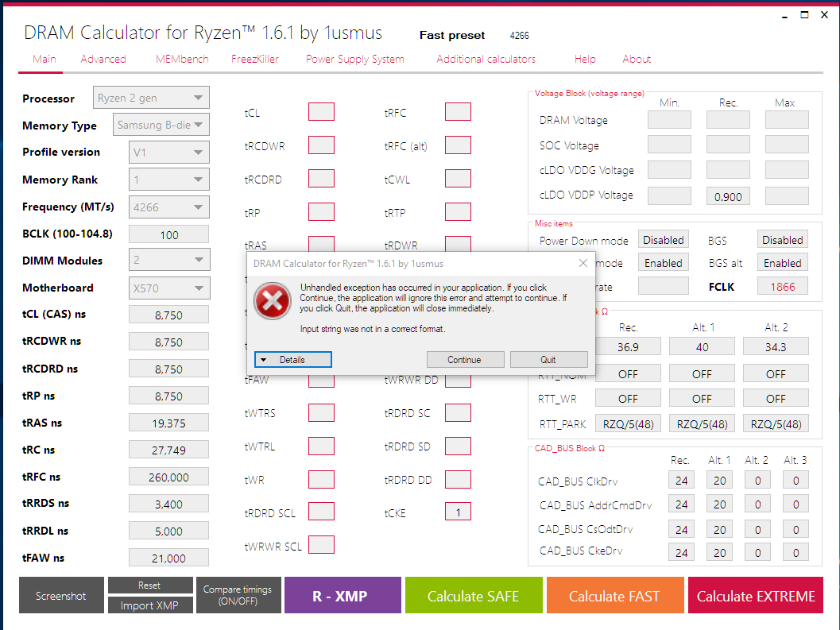
Task: Click CAD_BUS AddrCmdDrv Alt. 1 value 20
Action: 719,504
